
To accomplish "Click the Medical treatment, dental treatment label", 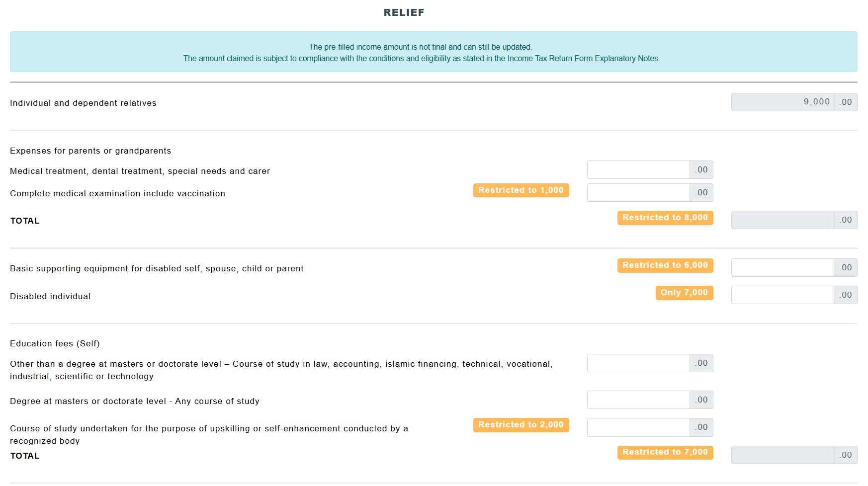I will [140, 171].
